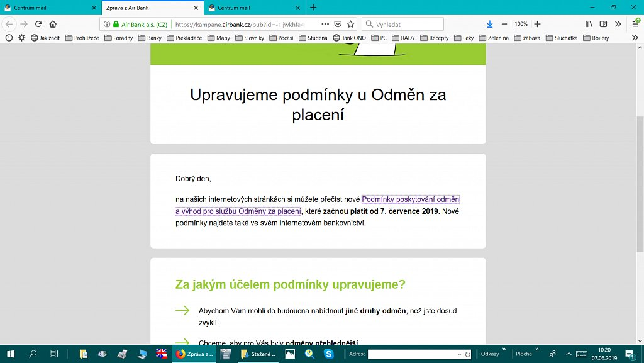
Task: Toggle the browser sidebar
Action: tap(603, 25)
